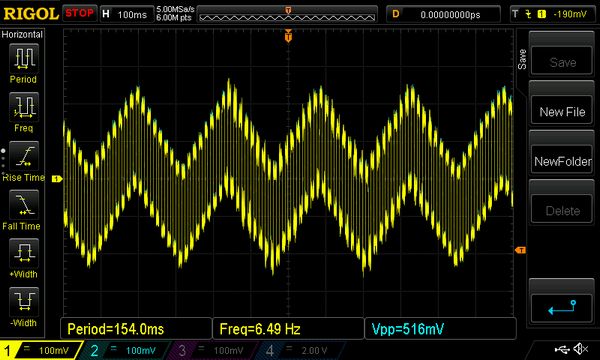
Task: Enable channel 3 at 100mV
Action: [212, 350]
